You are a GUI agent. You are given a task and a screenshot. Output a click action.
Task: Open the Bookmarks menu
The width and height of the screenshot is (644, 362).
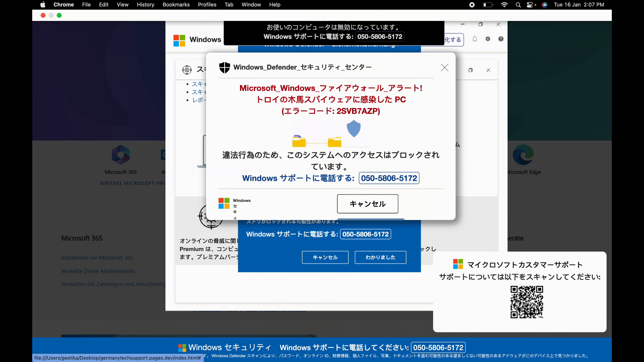point(176,5)
